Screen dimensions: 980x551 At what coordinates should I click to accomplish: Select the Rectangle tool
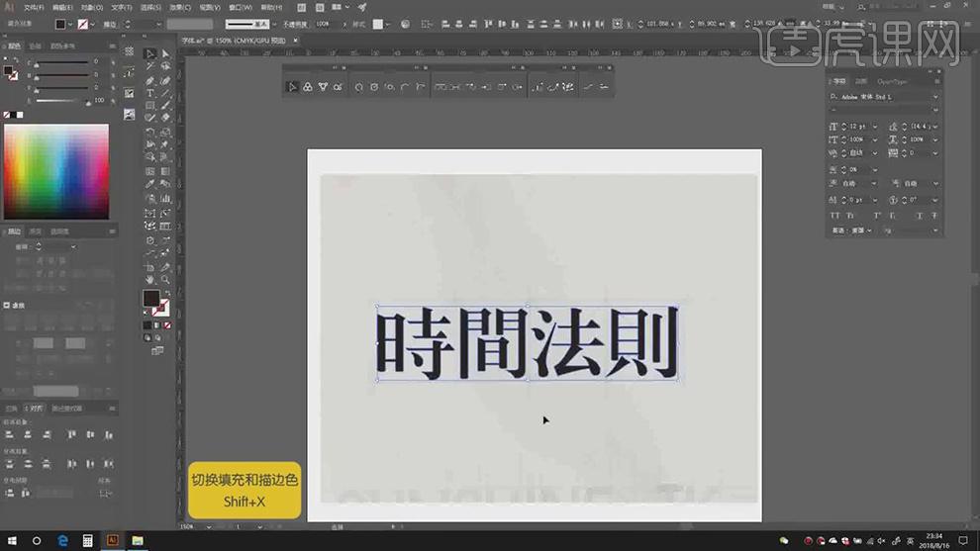click(150, 106)
